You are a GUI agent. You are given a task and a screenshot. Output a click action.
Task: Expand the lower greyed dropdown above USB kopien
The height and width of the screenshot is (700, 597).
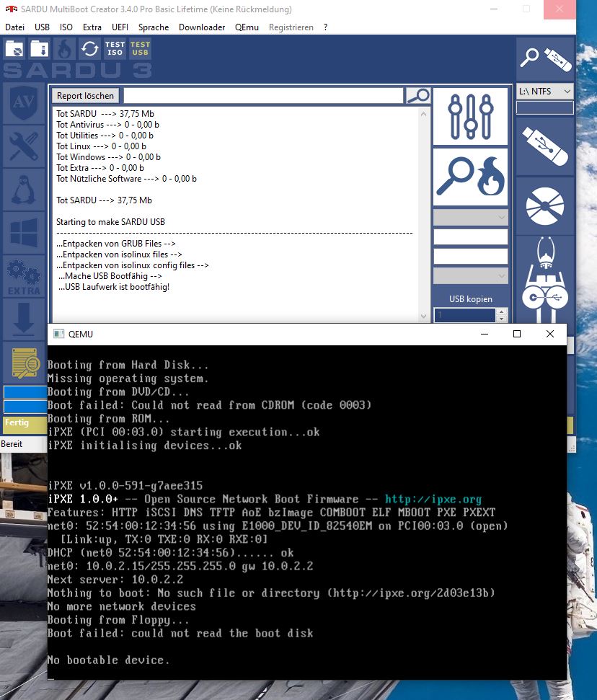pos(470,276)
